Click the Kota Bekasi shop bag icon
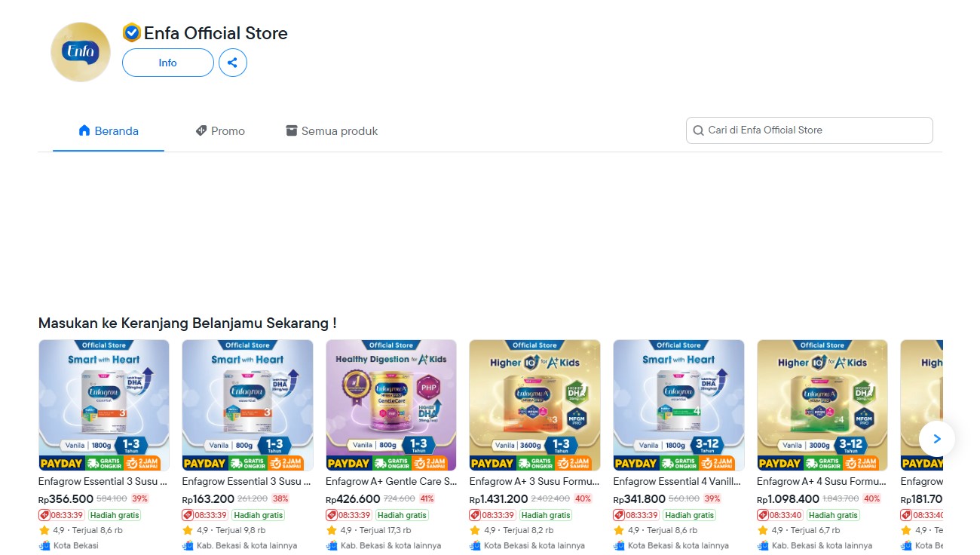The height and width of the screenshot is (555, 980). (44, 545)
